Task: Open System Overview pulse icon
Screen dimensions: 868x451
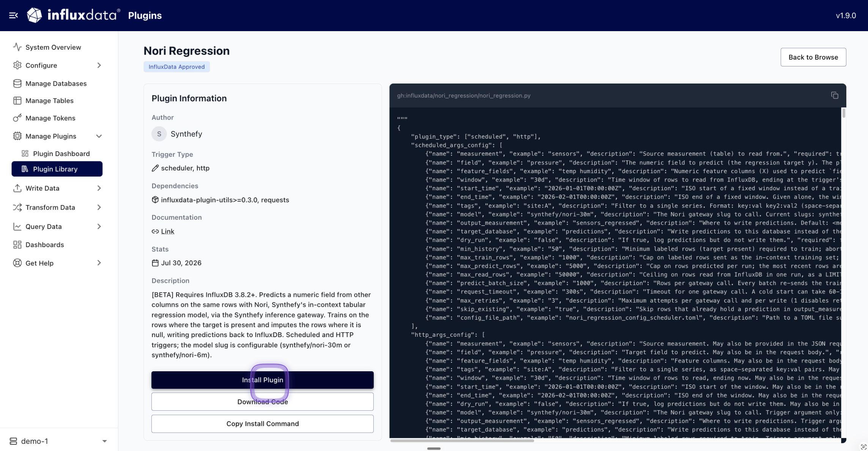Action: point(17,47)
